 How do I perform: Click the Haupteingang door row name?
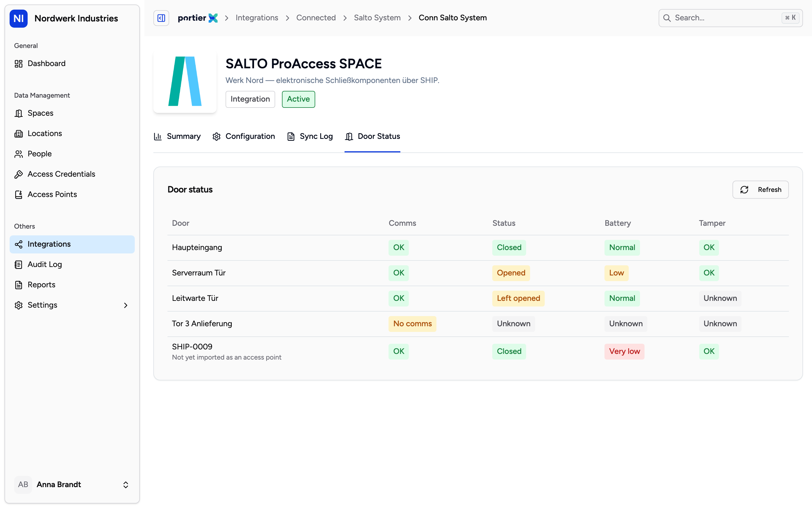click(197, 248)
